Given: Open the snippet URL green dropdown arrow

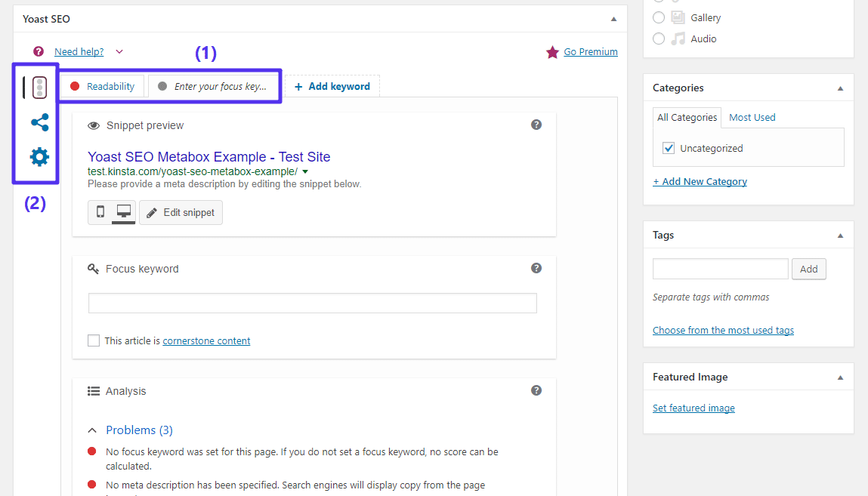Looking at the screenshot, I should pyautogui.click(x=305, y=172).
